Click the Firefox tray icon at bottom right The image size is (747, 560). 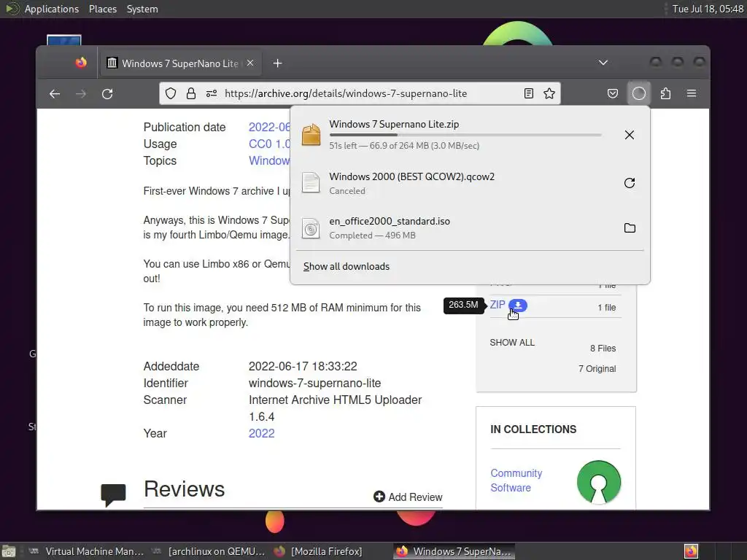coord(691,551)
